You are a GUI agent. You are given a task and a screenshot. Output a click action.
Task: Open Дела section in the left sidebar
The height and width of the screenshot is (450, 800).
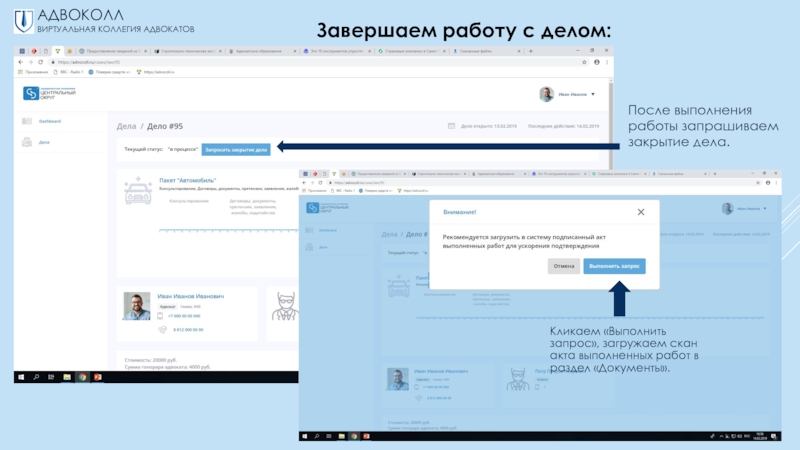coord(44,142)
